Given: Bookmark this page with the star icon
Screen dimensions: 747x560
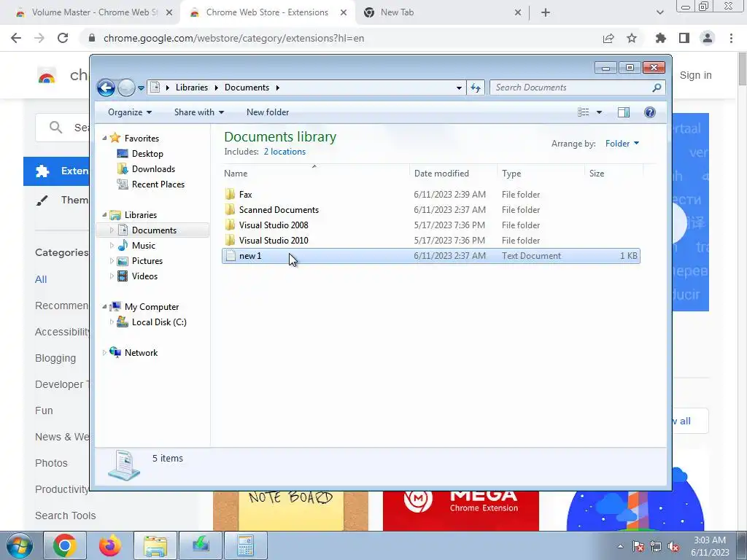Looking at the screenshot, I should [x=632, y=38].
